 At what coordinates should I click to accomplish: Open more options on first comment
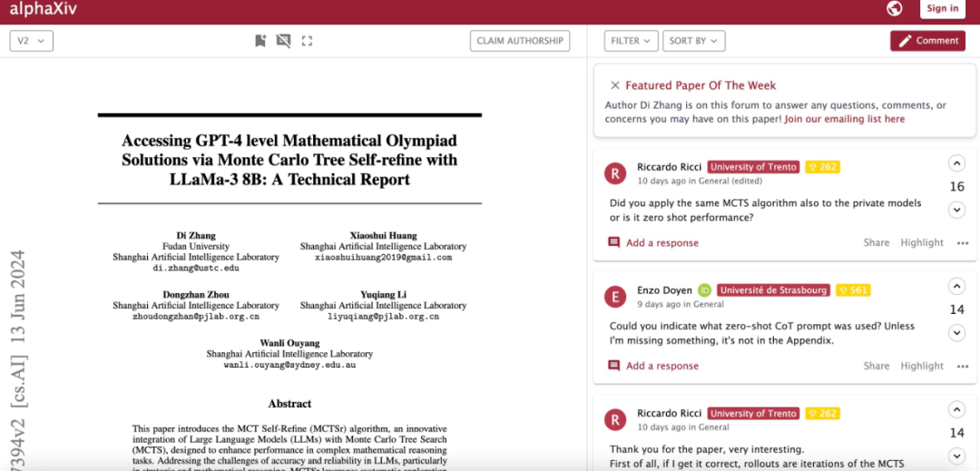tap(963, 243)
